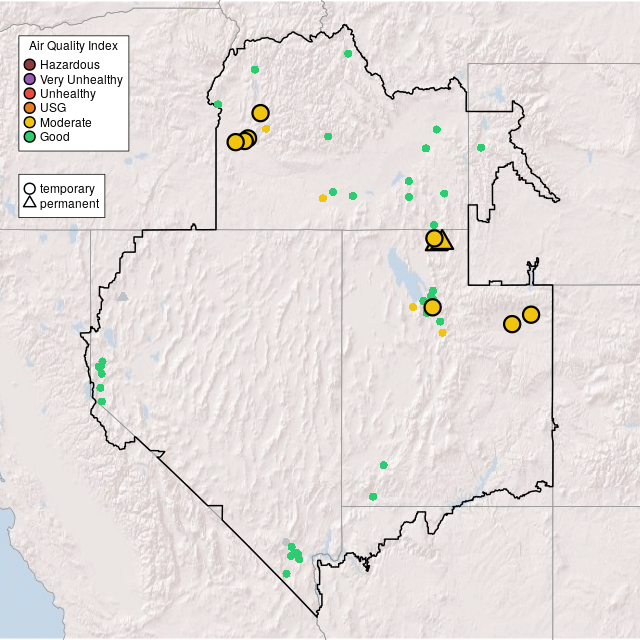Select the black-outlined yellow triangle monitor on map
The width and height of the screenshot is (640, 640).
click(x=444, y=242)
